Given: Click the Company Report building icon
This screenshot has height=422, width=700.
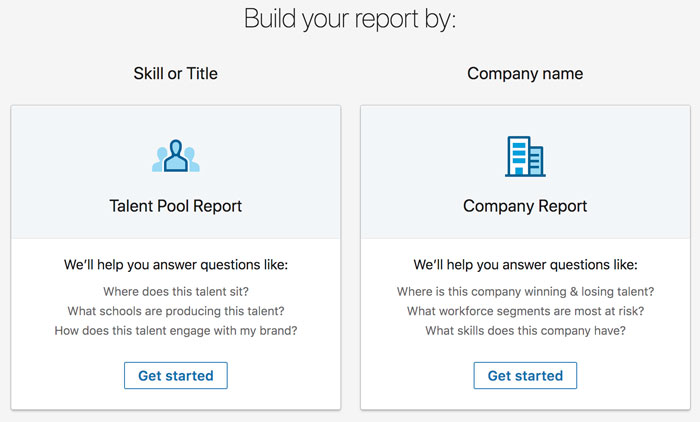Looking at the screenshot, I should (525, 157).
